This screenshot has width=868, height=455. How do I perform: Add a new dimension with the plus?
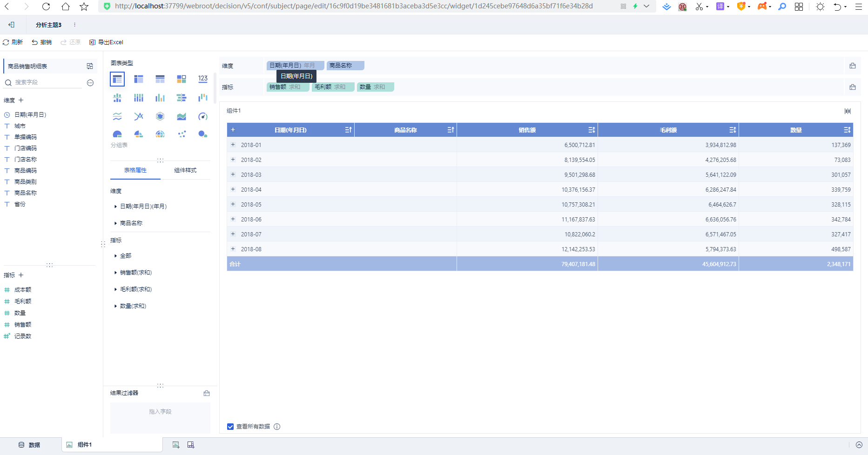(21, 100)
